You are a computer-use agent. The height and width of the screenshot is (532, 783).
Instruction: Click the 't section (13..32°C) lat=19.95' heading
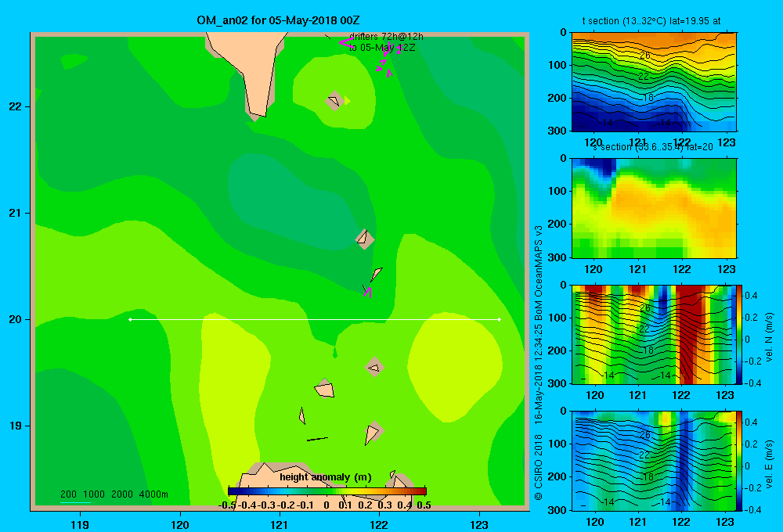tap(651, 21)
